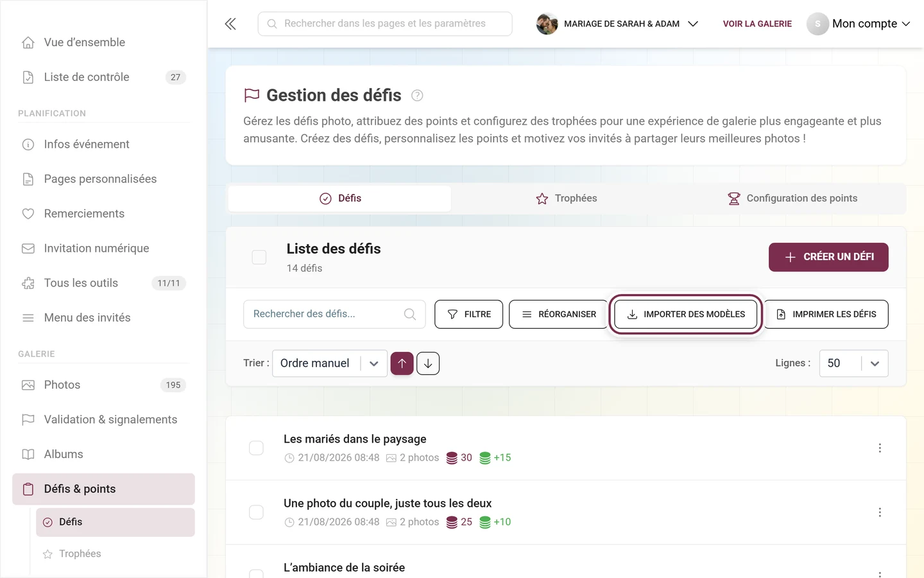Select Trophées submenu item in sidebar
Image resolution: width=924 pixels, height=578 pixels.
(x=116, y=554)
